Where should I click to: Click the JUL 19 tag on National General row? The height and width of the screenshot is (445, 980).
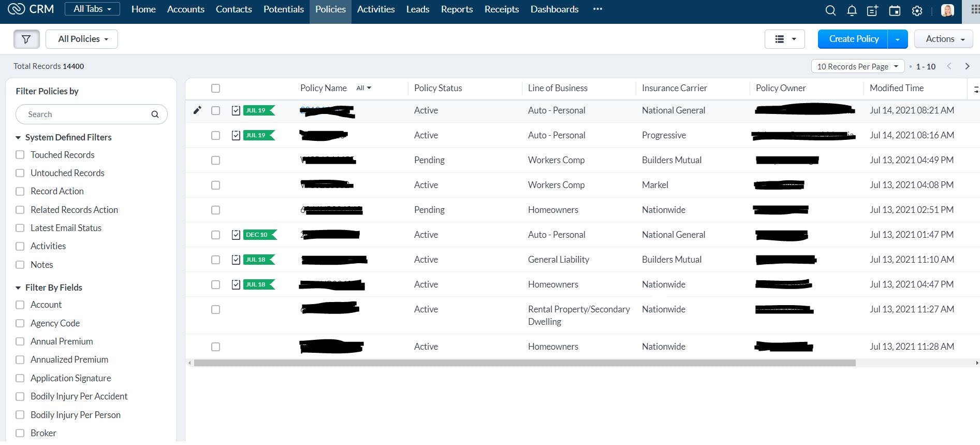coord(259,110)
